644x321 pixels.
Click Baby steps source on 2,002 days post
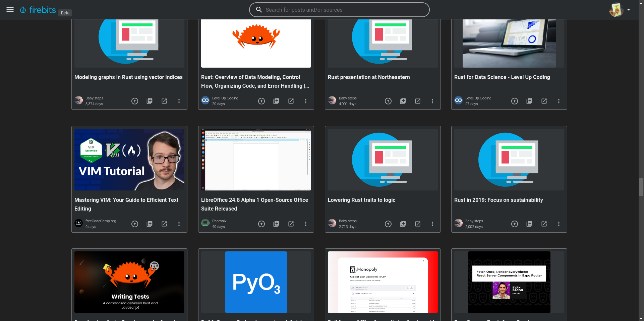click(x=474, y=221)
